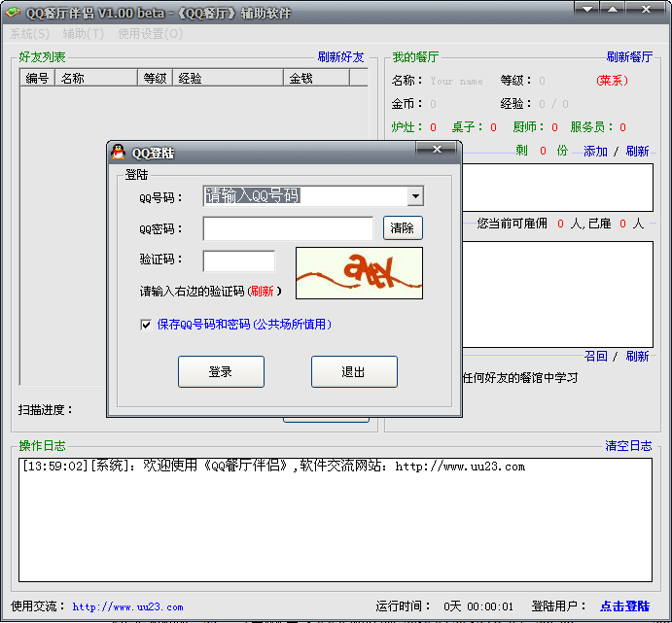Expand the QQ号码 dropdown arrow
The image size is (672, 623).
(x=415, y=196)
